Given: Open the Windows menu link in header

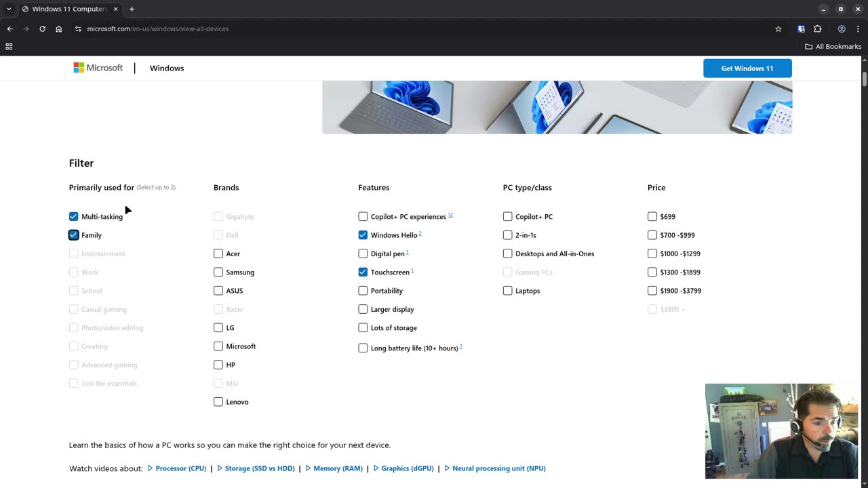Looking at the screenshot, I should tap(167, 68).
